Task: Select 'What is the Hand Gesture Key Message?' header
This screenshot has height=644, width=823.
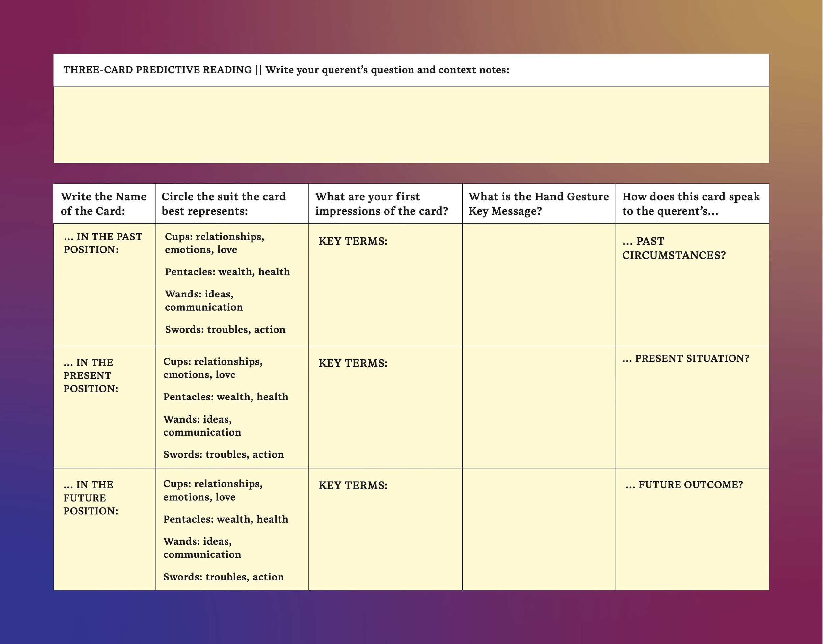Action: (x=539, y=204)
